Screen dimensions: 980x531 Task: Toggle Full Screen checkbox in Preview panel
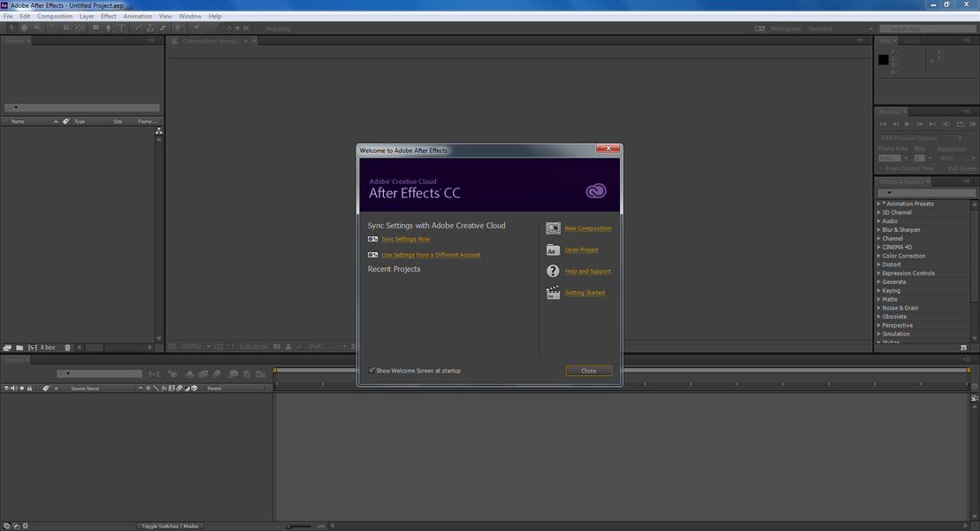click(944, 169)
